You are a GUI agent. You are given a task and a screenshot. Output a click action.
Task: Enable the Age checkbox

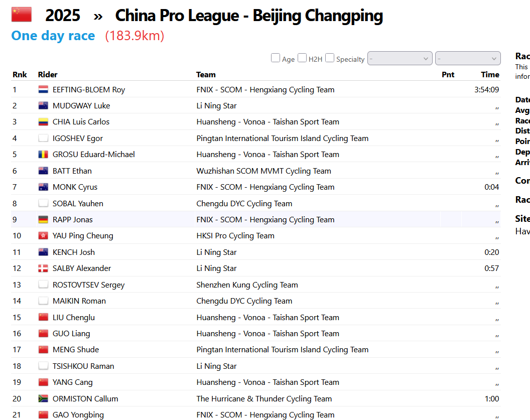pos(276,58)
